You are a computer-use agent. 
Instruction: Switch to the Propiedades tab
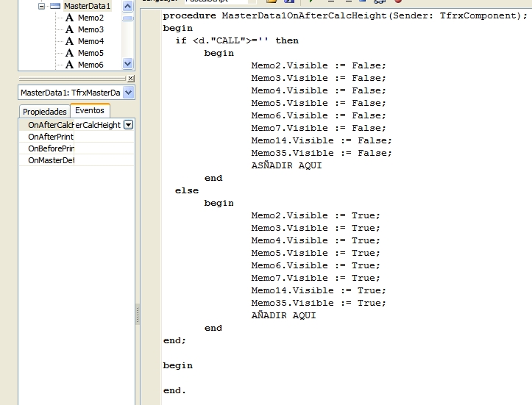coord(44,112)
